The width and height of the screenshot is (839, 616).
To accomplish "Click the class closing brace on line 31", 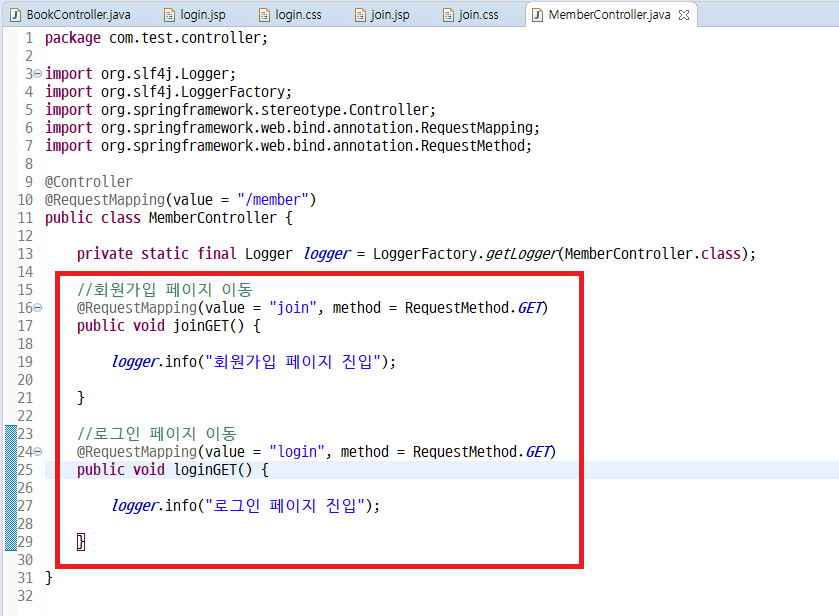I will tap(49, 577).
